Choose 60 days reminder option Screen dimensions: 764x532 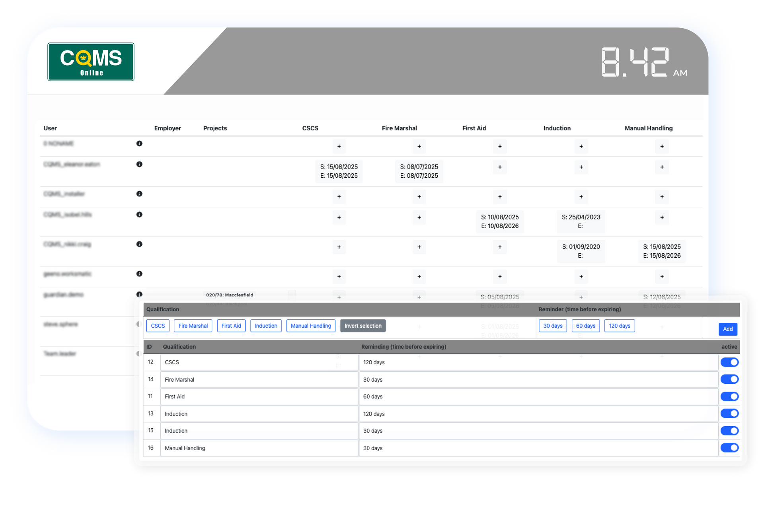tap(585, 326)
